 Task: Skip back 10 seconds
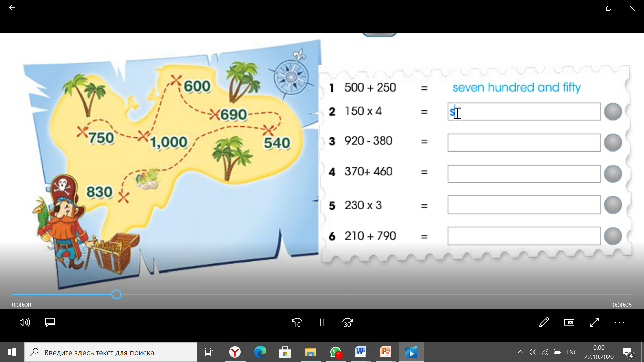coord(297,322)
